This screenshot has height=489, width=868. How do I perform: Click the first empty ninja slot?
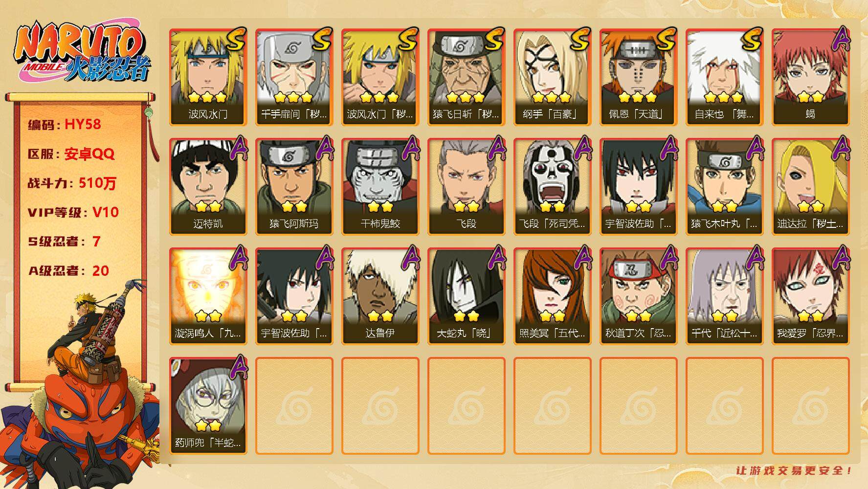click(x=294, y=406)
